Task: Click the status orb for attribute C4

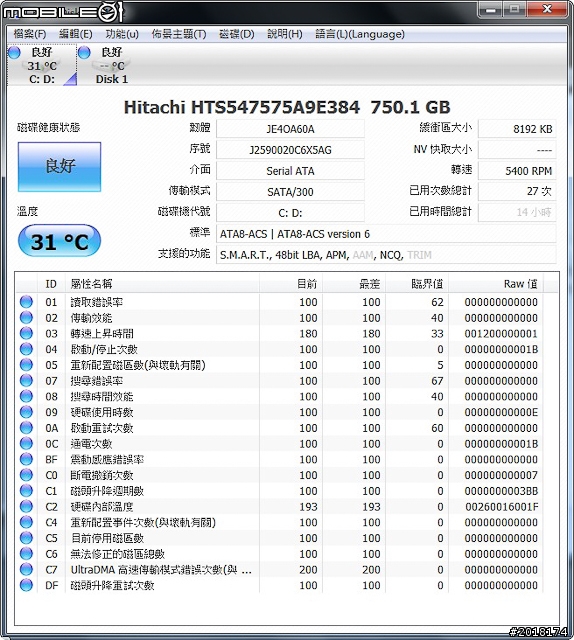Action: [26, 522]
